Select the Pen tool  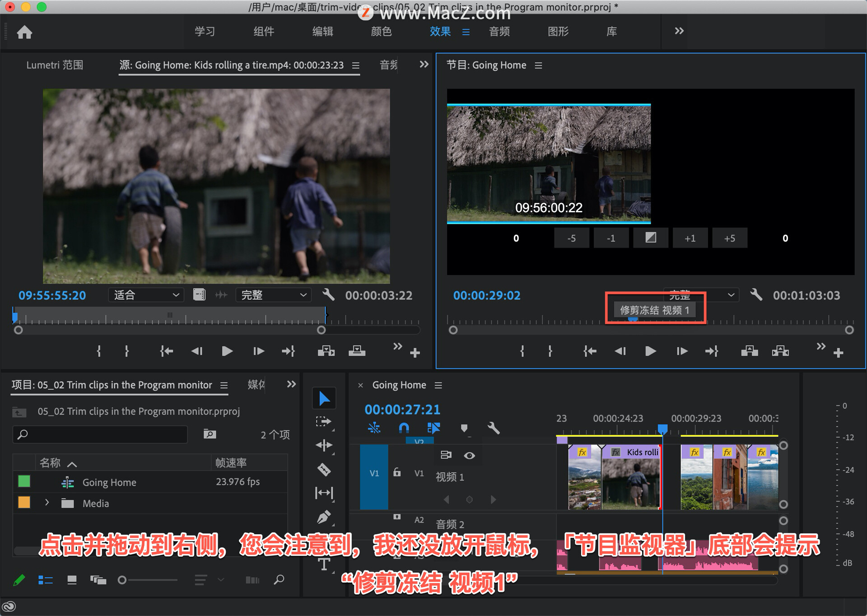pyautogui.click(x=324, y=517)
